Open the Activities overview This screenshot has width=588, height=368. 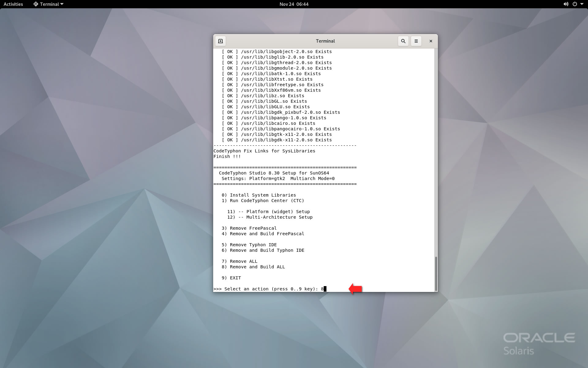pyautogui.click(x=13, y=4)
